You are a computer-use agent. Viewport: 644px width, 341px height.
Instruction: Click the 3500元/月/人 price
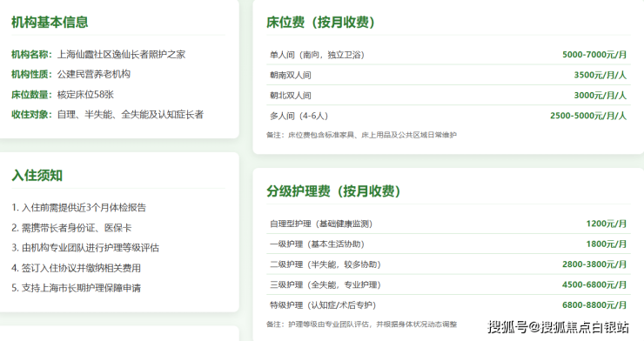click(600, 75)
